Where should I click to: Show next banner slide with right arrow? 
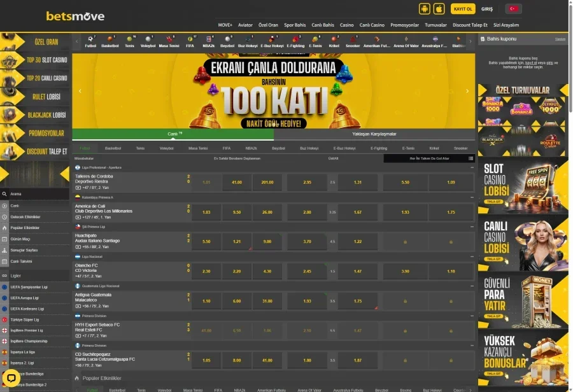coord(467,91)
